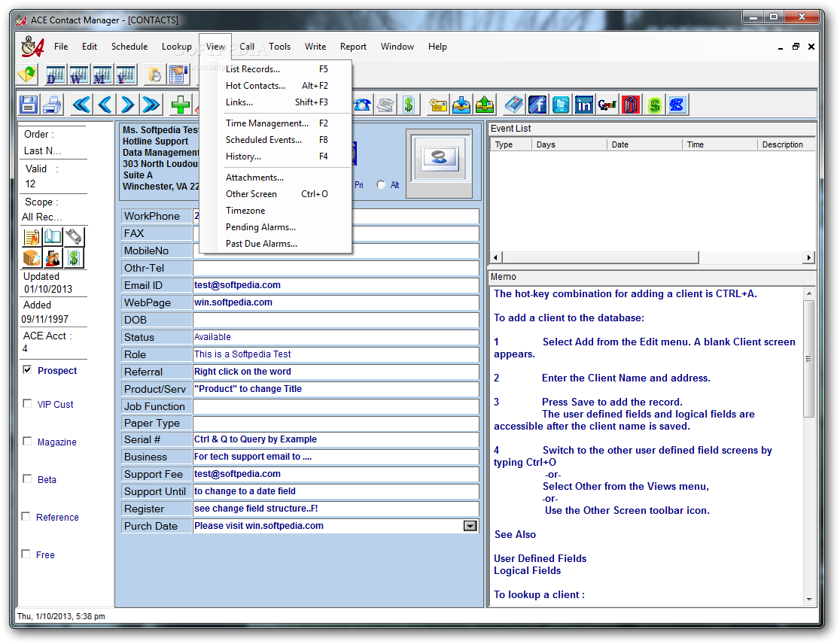This screenshot has height=644, width=840.
Task: Select Other Screen menu entry
Action: point(276,194)
